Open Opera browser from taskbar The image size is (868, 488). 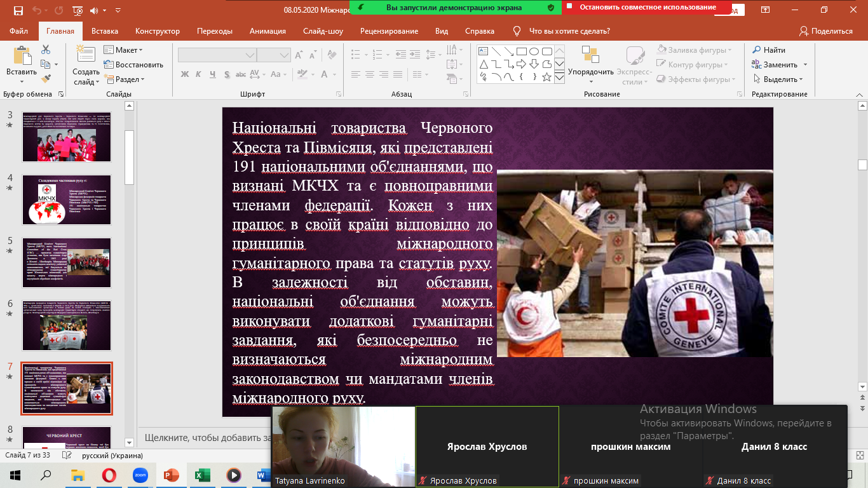coord(109,475)
